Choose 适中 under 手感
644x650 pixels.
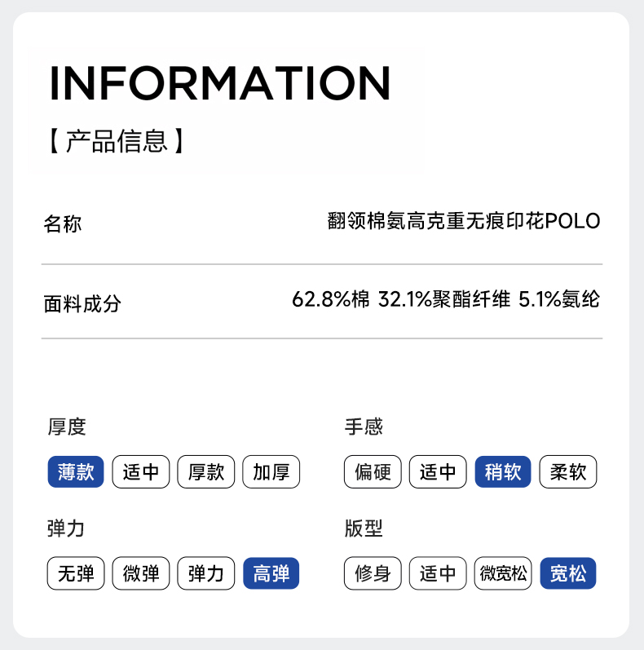[438, 471]
